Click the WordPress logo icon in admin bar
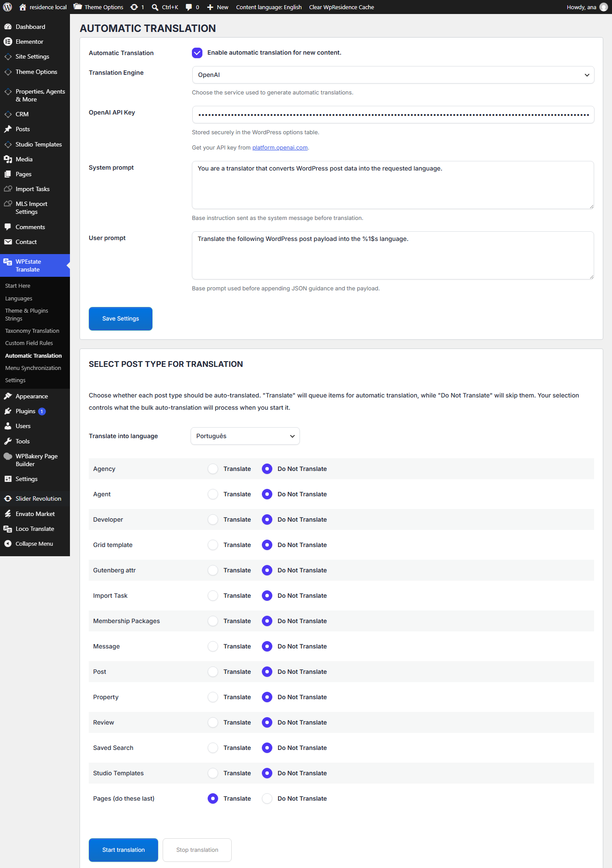Image resolution: width=612 pixels, height=868 pixels. click(7, 7)
